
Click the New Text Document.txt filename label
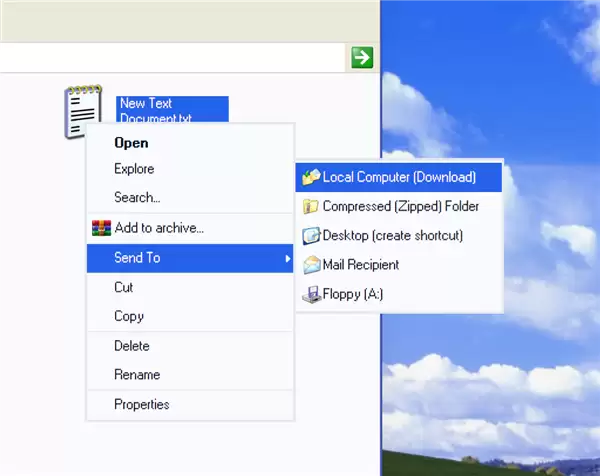click(x=171, y=109)
